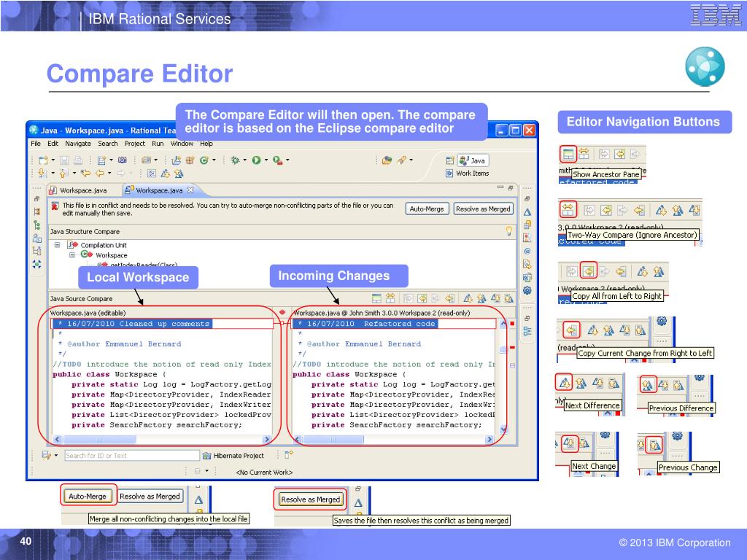Click the @ icon in the right sidebar
Screen dimensions: 747x560
pos(527,251)
